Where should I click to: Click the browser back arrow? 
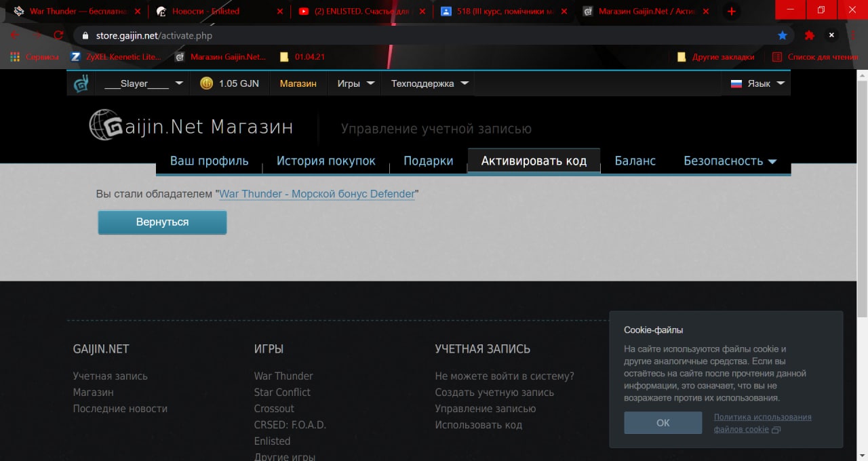[x=15, y=35]
